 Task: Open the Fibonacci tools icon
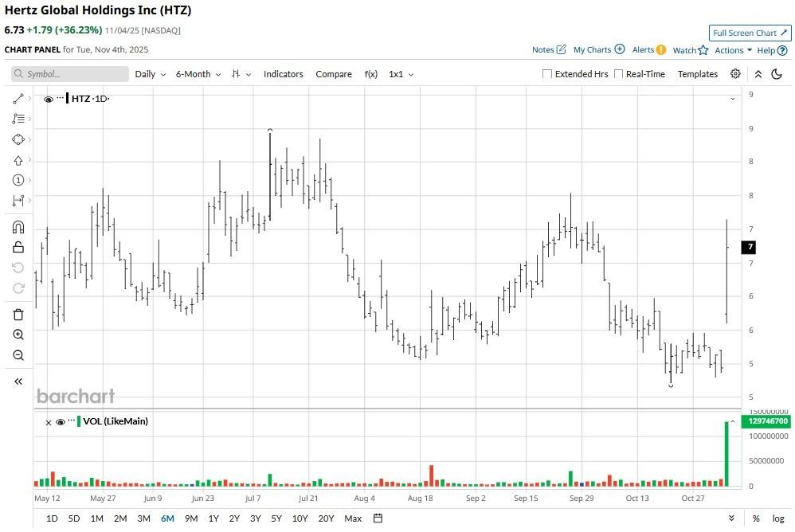click(18, 119)
